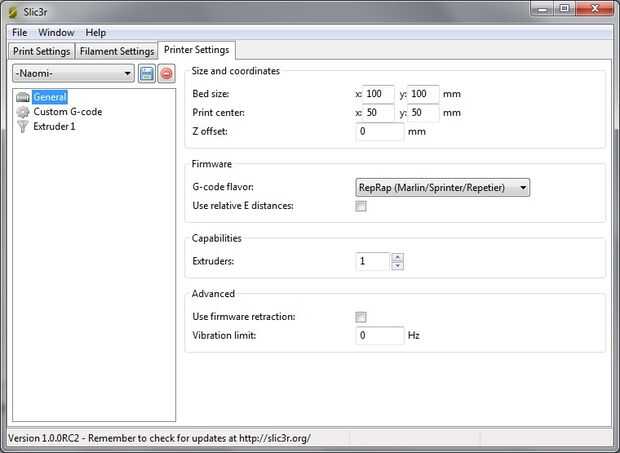Enable Use relative E distances
This screenshot has height=453, width=620.
tap(361, 206)
